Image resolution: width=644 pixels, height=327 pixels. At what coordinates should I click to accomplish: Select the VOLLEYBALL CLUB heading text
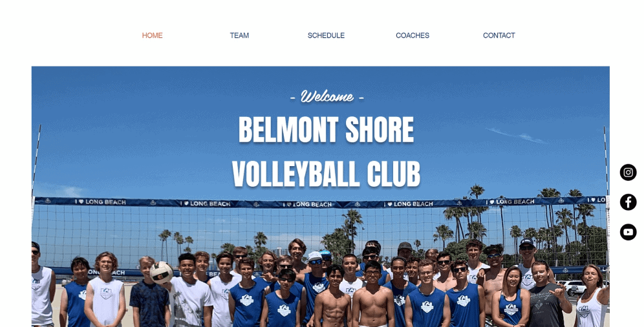pyautogui.click(x=326, y=174)
